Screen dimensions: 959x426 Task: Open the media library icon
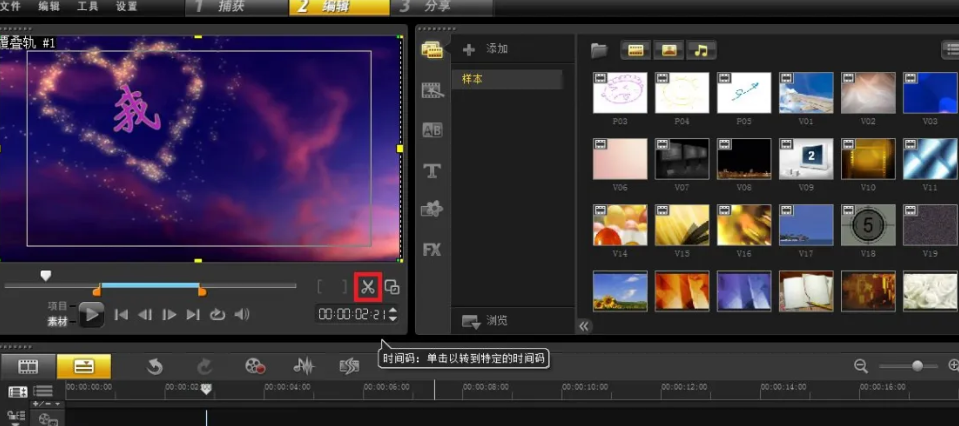[432, 50]
